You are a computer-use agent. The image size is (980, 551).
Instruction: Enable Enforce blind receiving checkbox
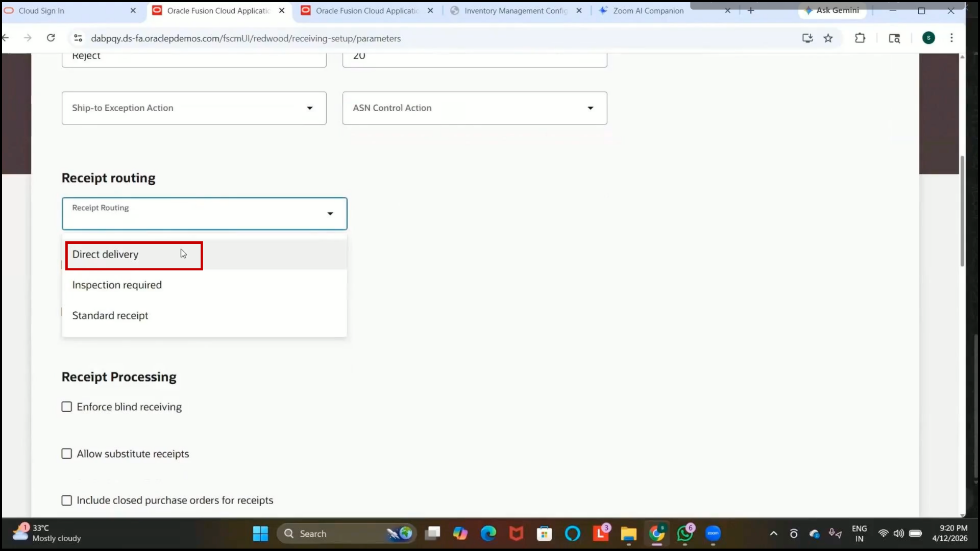(67, 407)
